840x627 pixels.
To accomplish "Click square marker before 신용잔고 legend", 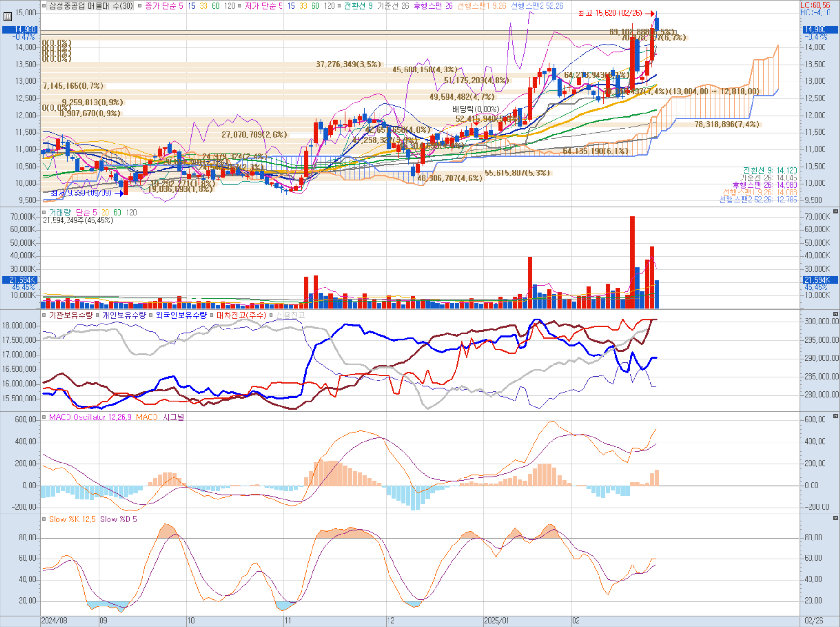I will tap(271, 315).
